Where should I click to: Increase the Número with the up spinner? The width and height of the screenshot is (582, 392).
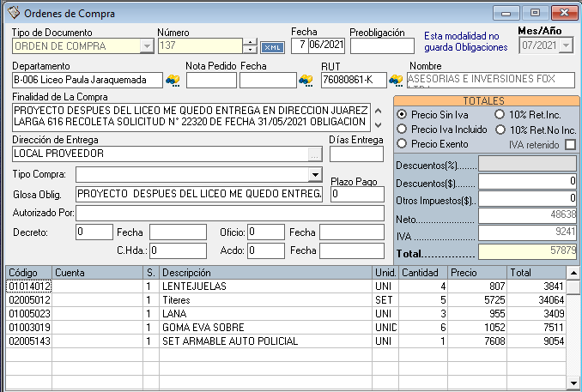pos(250,42)
